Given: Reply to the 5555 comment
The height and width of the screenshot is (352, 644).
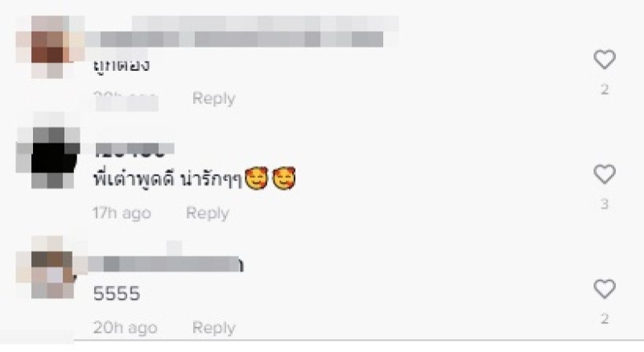Looking at the screenshot, I should pos(213,328).
